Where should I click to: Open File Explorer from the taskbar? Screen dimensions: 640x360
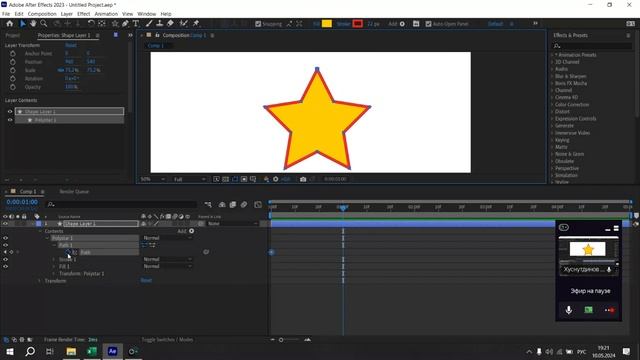[x=71, y=351]
